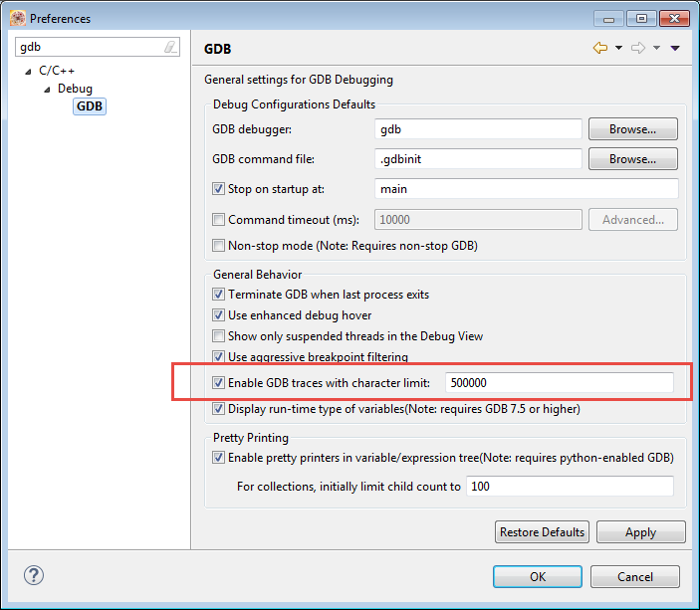This screenshot has height=610, width=700.
Task: Click the grayed Forward navigation arrow
Action: coord(638,48)
